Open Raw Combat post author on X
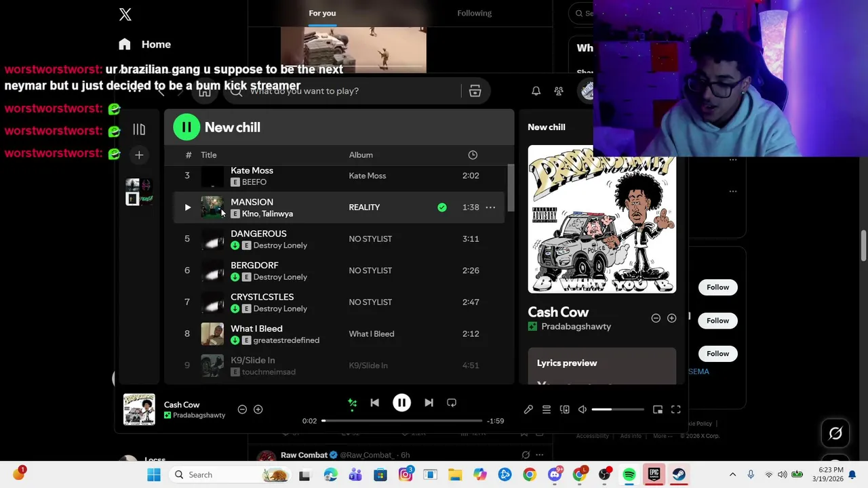868x488 pixels. (x=304, y=455)
